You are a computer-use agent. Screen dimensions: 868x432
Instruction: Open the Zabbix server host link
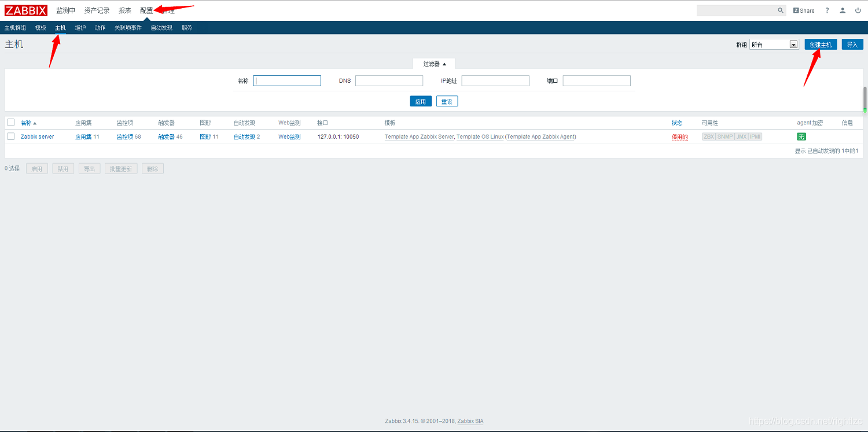[38, 137]
